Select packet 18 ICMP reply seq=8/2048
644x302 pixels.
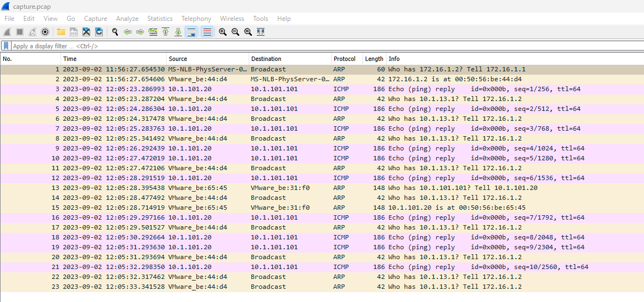[322, 237]
